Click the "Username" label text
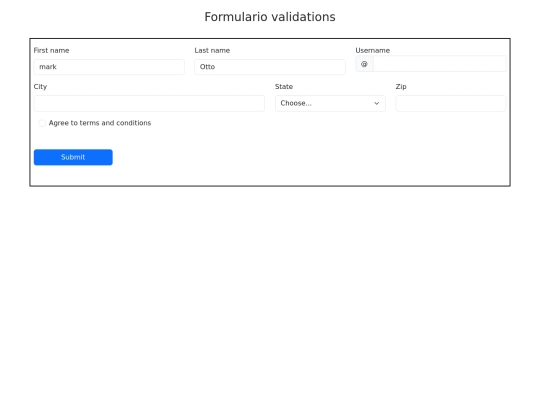The height and width of the screenshot is (405, 540). [x=373, y=50]
